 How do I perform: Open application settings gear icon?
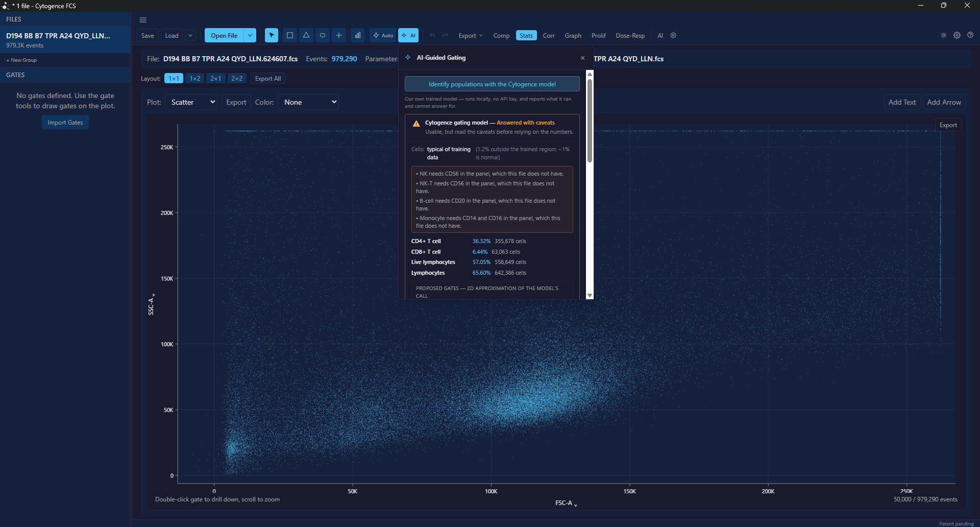[957, 35]
